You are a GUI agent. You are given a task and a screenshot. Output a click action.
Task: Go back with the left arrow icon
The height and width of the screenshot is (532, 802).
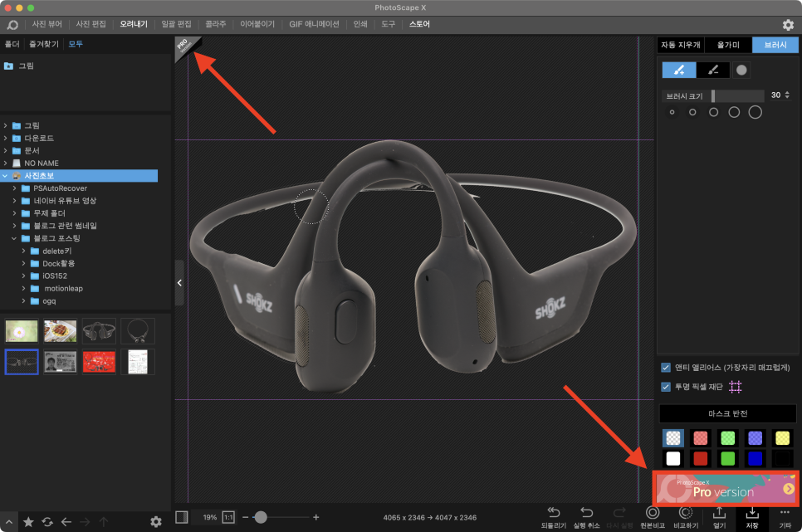click(66, 522)
